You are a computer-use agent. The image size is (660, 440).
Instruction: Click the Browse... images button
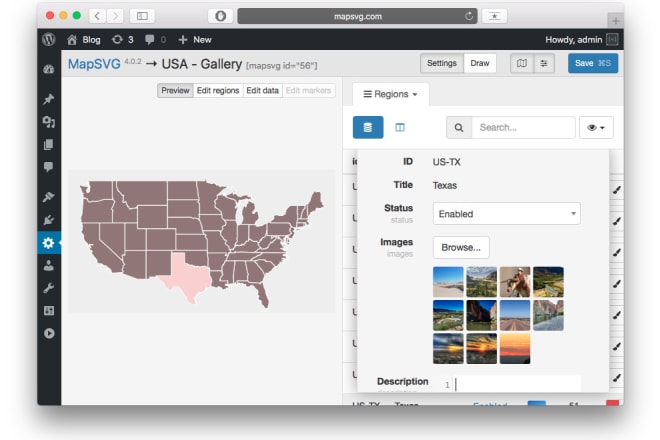(461, 247)
